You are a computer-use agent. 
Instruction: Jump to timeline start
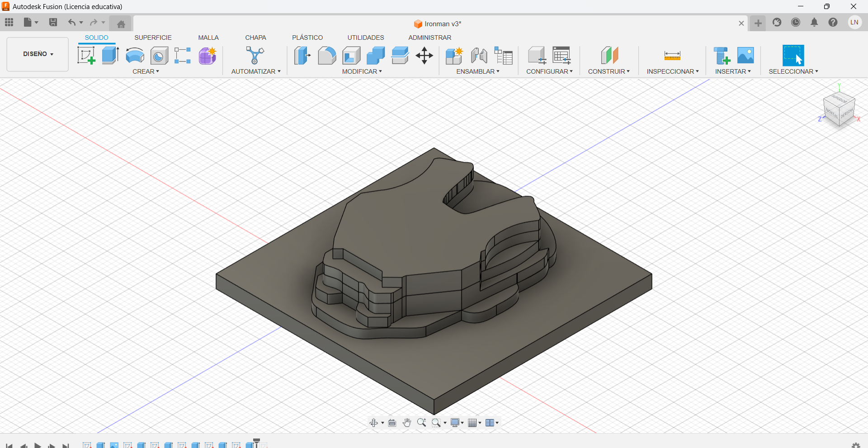[x=9, y=446]
